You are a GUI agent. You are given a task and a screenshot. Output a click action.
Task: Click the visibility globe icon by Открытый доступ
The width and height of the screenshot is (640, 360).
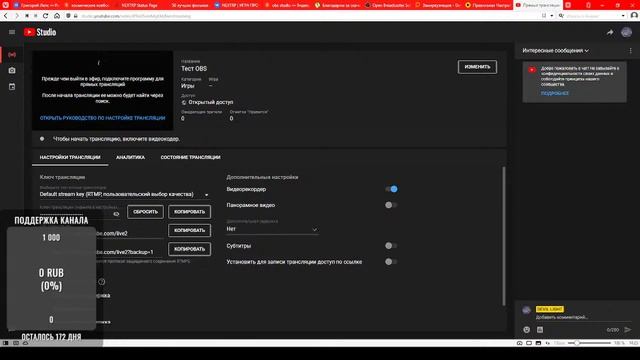pos(184,102)
